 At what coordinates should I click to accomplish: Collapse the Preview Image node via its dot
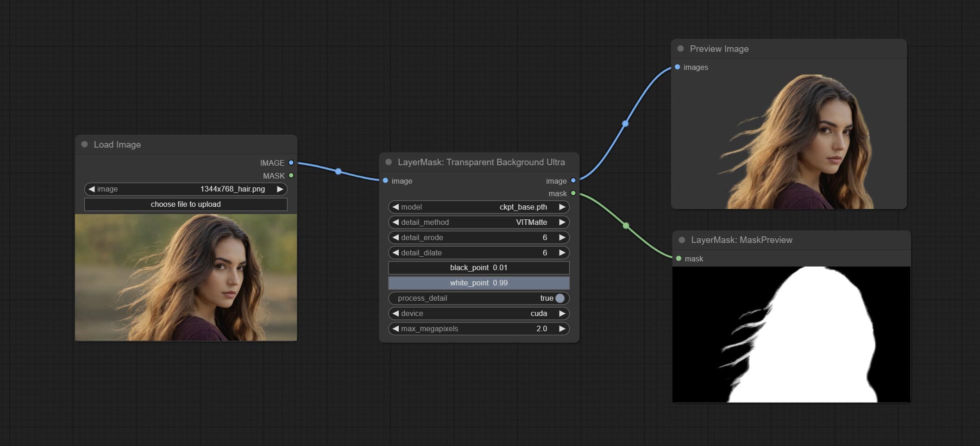[x=681, y=49]
